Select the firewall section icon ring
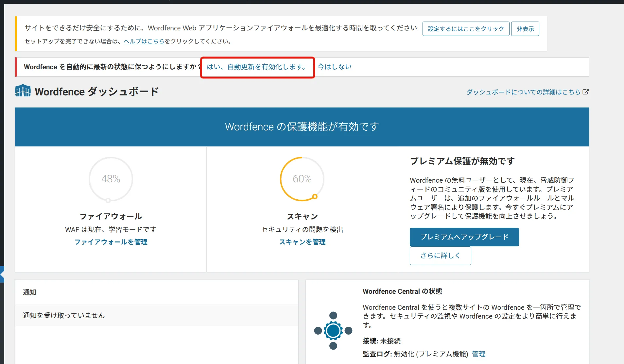This screenshot has width=624, height=364. click(x=111, y=179)
